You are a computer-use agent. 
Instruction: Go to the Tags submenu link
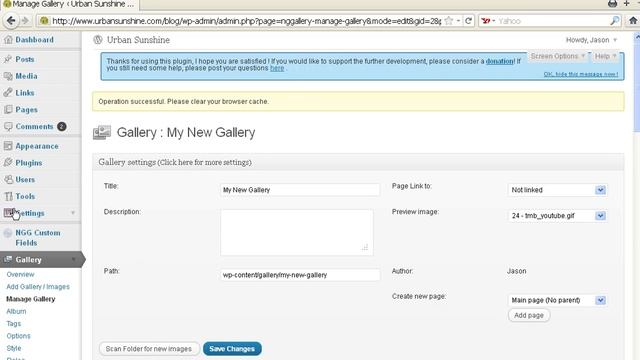(13, 323)
